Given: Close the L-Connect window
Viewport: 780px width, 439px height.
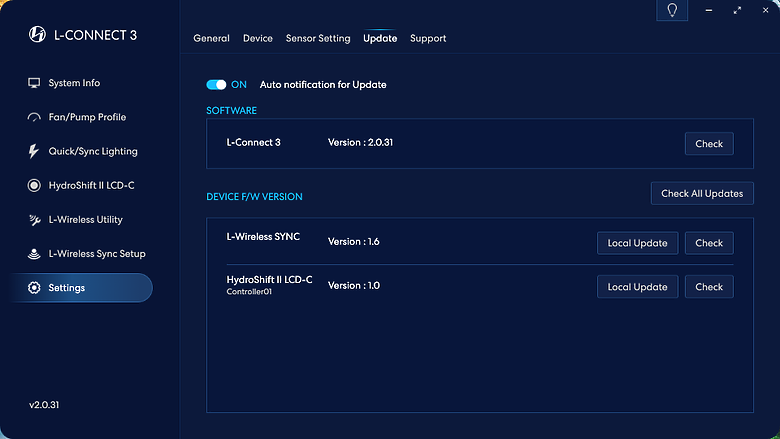Looking at the screenshot, I should [x=766, y=10].
